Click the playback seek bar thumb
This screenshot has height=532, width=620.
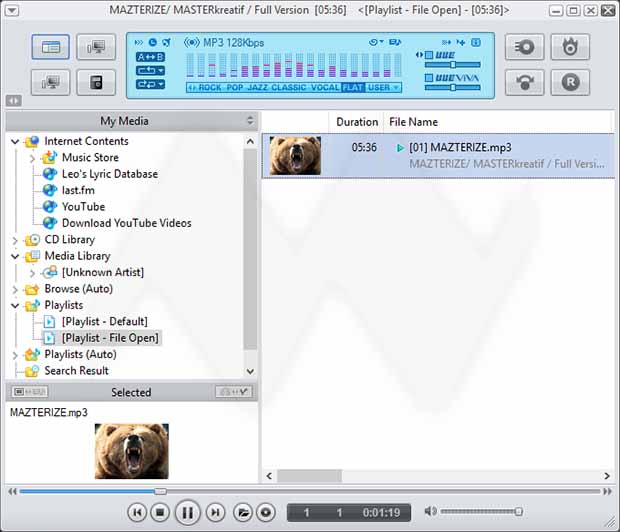click(160, 492)
